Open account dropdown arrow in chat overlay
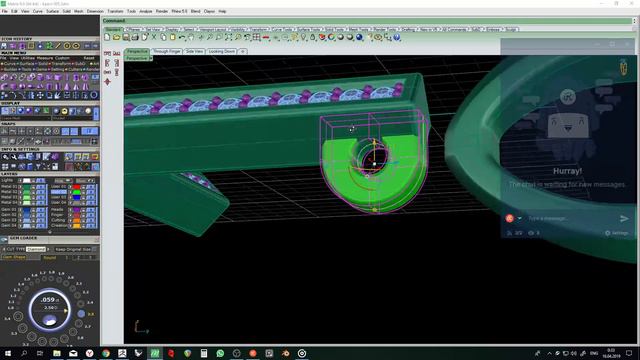Screen dimensions: 640x360 pyautogui.click(x=520, y=219)
